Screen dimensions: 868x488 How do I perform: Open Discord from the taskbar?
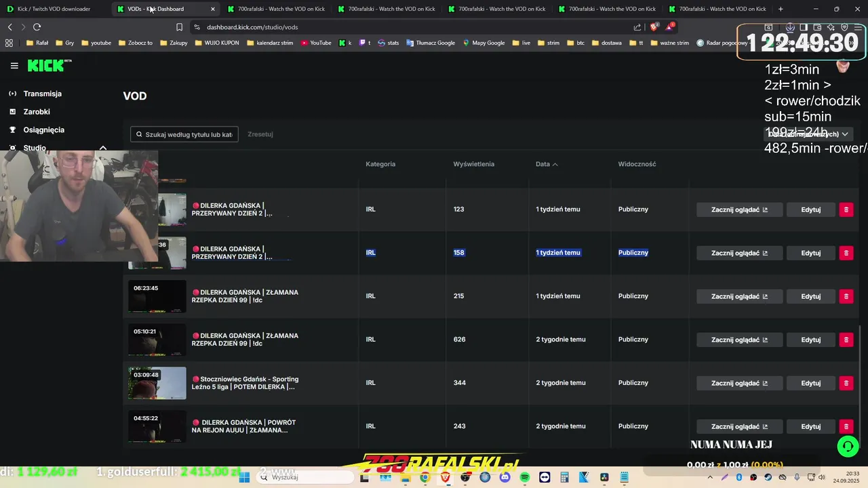pos(505,477)
